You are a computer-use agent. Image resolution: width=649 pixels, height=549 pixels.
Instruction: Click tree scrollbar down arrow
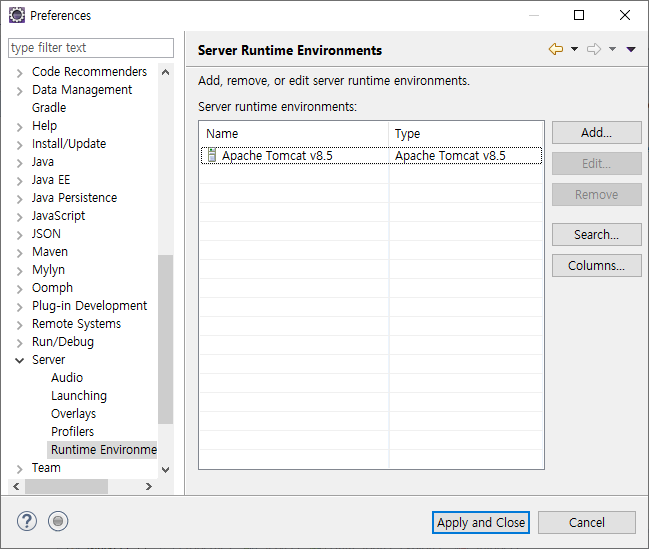[166, 470]
